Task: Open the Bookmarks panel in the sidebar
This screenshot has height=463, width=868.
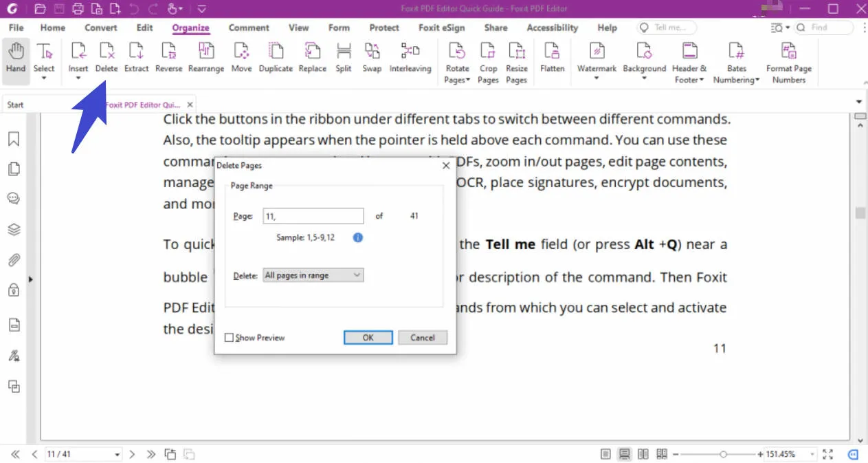Action: 14,139
